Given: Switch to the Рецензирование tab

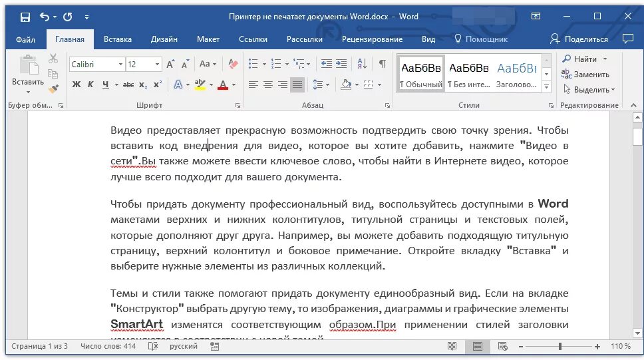Looking at the screenshot, I should (372, 39).
